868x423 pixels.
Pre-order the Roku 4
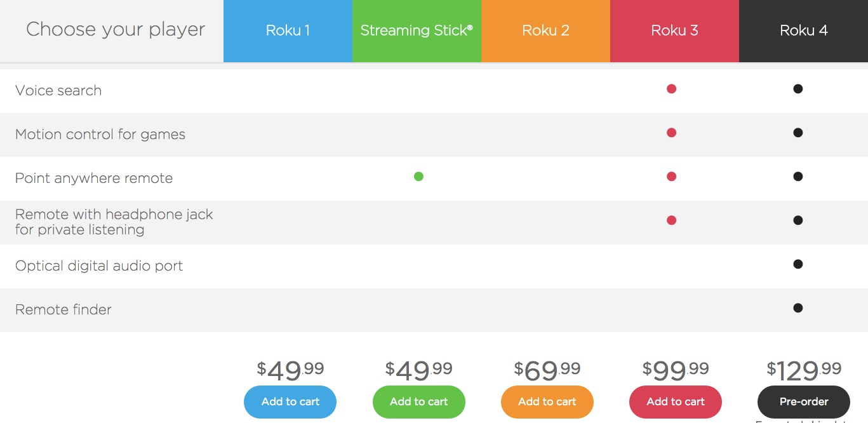point(804,401)
